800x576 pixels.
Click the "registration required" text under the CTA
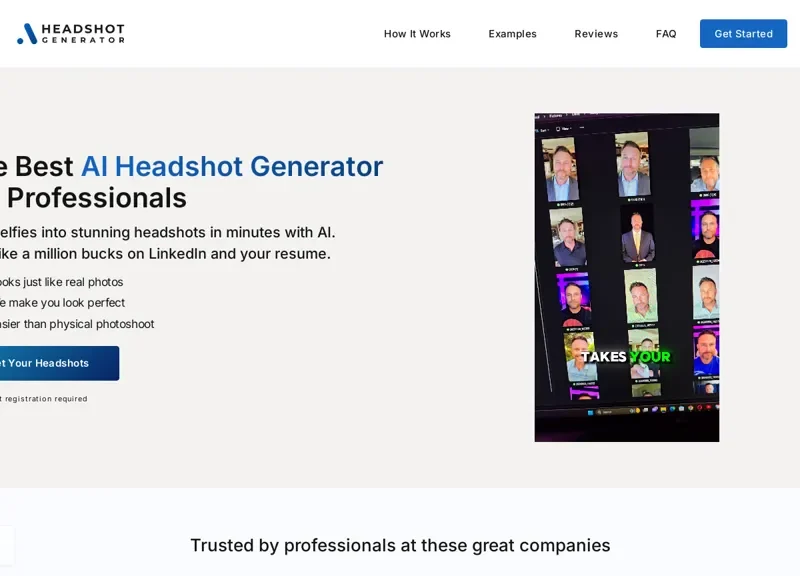45,398
